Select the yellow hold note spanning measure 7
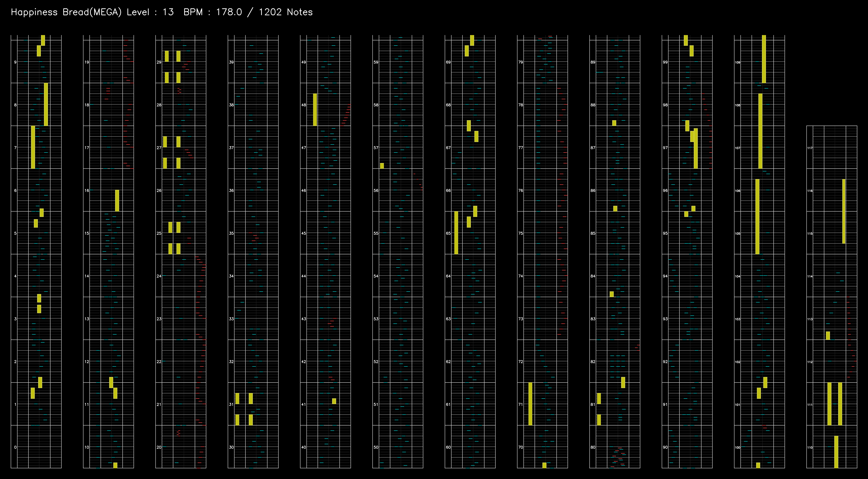 pos(33,147)
